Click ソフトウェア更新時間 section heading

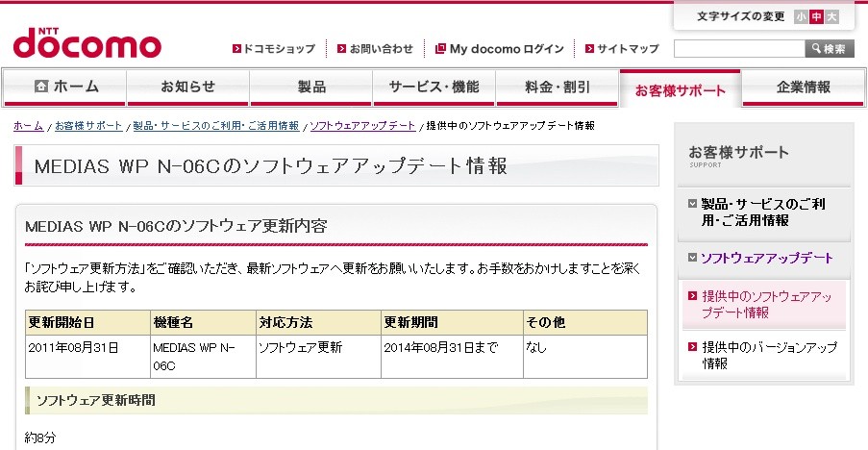tap(96, 400)
